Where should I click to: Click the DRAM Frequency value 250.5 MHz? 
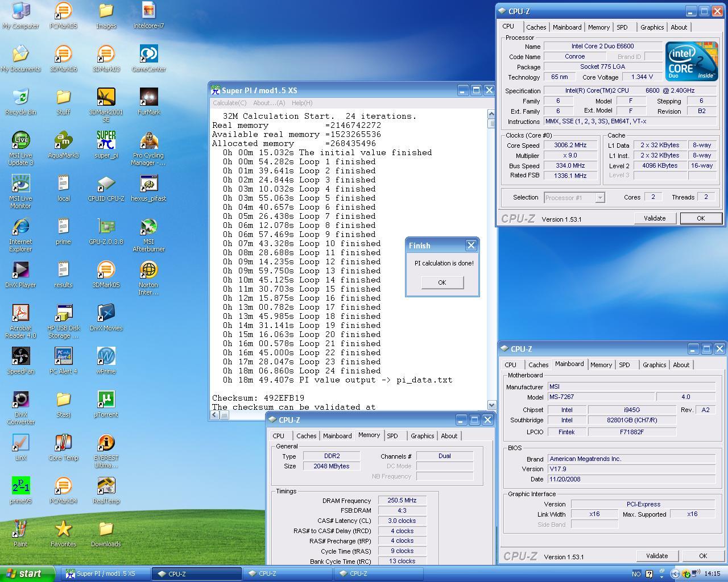pos(402,501)
